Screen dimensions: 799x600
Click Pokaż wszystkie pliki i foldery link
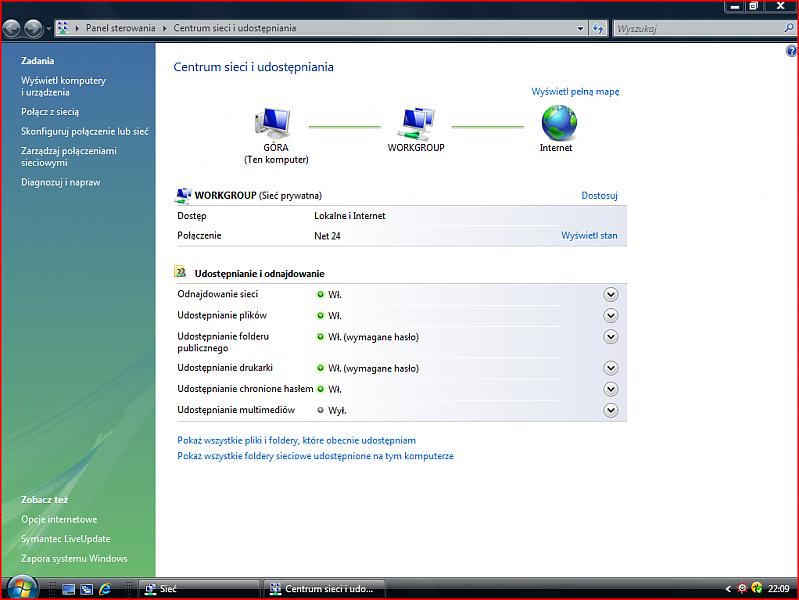pyautogui.click(x=297, y=440)
